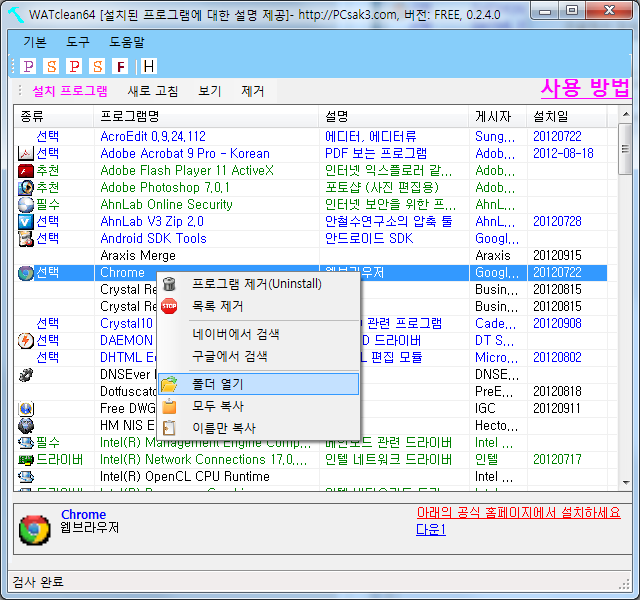
Task: Select the AcroEdit 0.9.24.112 row
Action: point(310,136)
